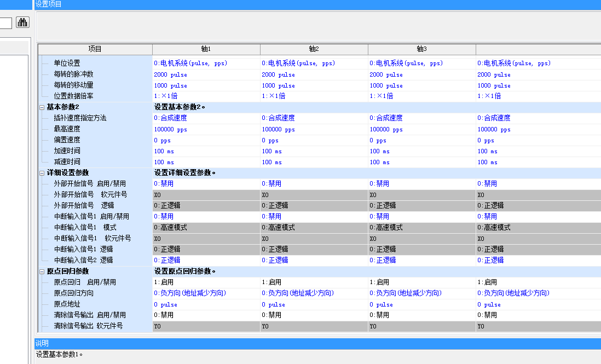Select the 轴1 column header
Screen dimensions: 601x364
coord(206,49)
